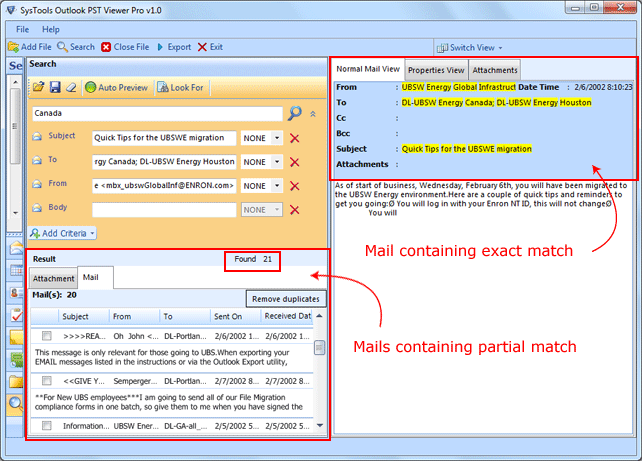Click the results list scrollbar thumb
This screenshot has width=642, height=461.
pyautogui.click(x=320, y=348)
